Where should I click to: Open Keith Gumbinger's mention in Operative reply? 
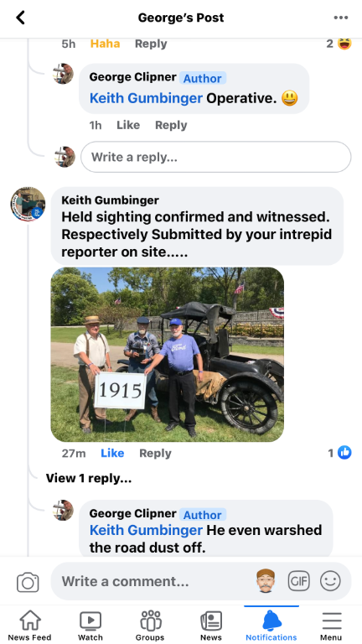pyautogui.click(x=146, y=98)
